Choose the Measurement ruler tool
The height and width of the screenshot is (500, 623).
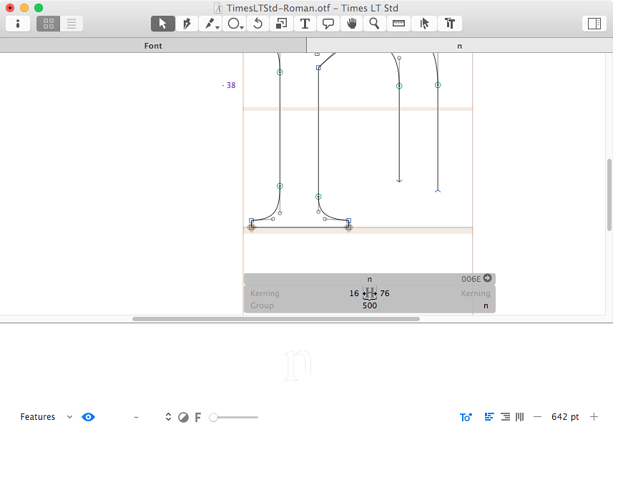coord(398,23)
